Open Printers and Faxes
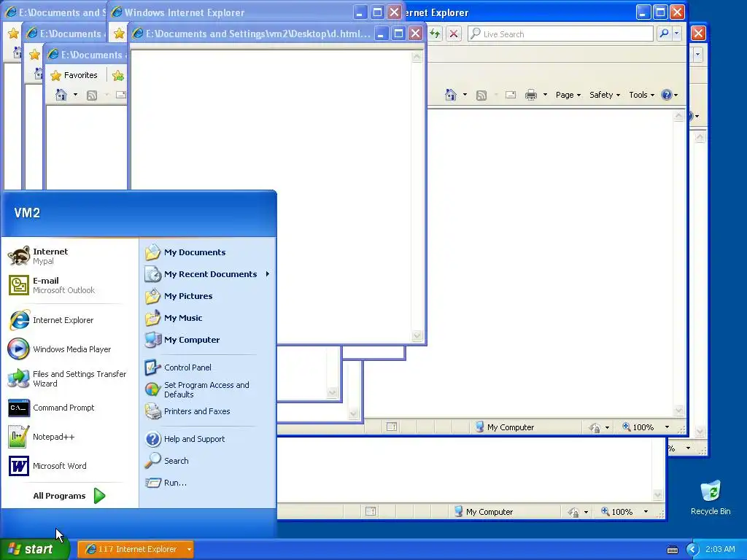Viewport: 747px width, 560px height. (x=208, y=411)
